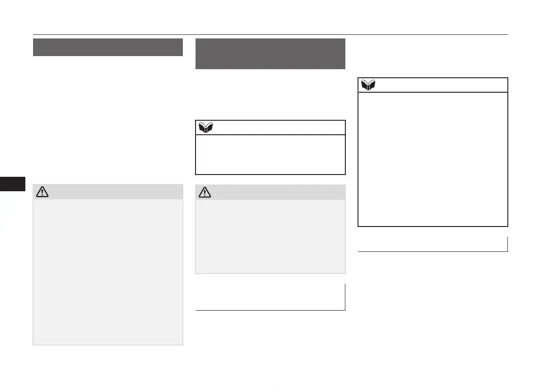Image resolution: width=554 pixels, height=392 pixels.
Task: Click the underlined subsection heading area in right column
Action: (433, 244)
